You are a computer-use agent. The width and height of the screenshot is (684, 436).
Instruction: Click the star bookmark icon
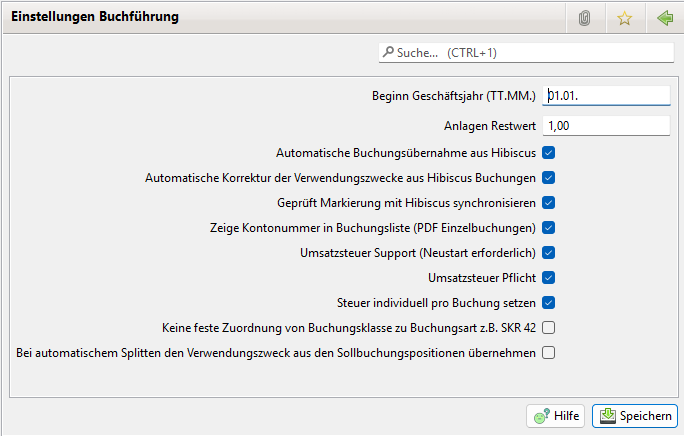624,18
